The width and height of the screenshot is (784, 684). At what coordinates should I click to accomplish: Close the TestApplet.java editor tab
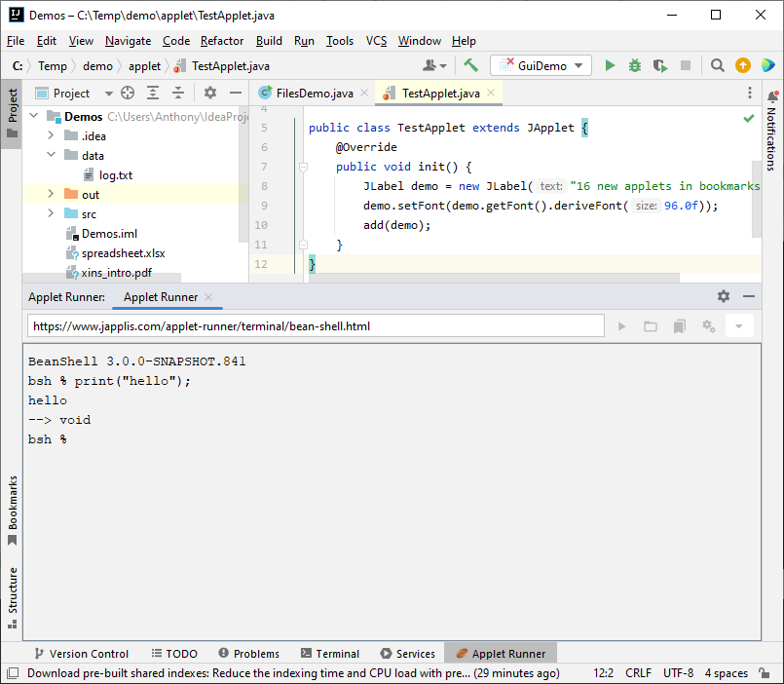[x=491, y=93]
